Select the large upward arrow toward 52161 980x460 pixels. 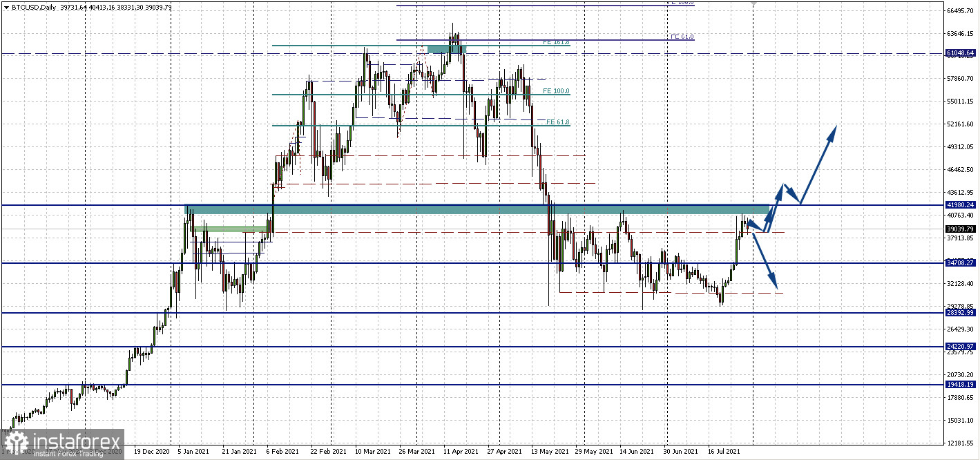tap(820, 162)
